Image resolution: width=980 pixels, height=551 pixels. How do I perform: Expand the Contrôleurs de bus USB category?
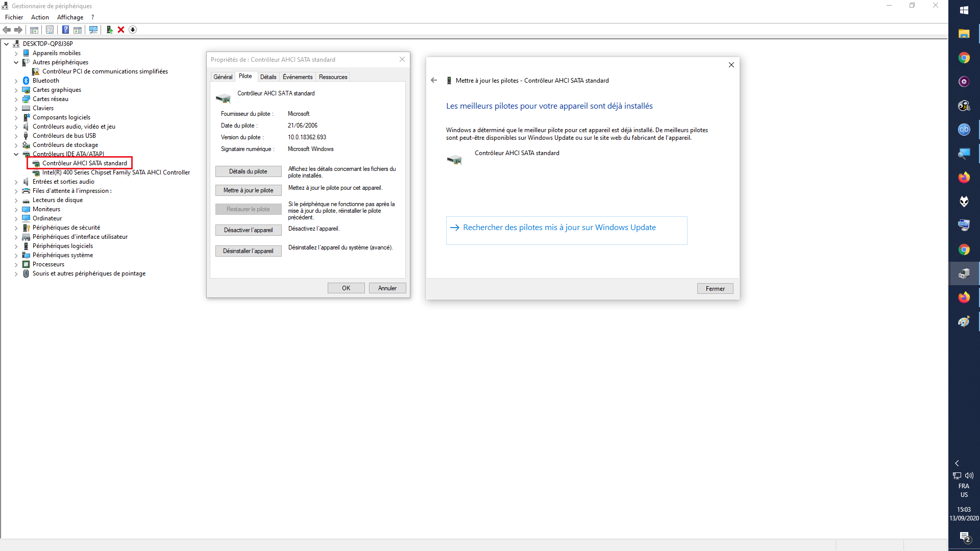point(16,136)
